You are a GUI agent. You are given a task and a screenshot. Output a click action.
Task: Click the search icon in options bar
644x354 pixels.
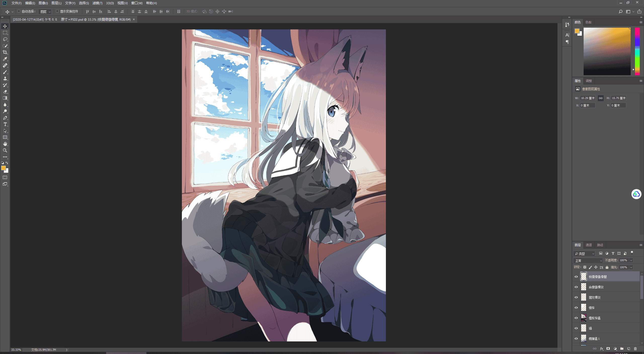(620, 12)
